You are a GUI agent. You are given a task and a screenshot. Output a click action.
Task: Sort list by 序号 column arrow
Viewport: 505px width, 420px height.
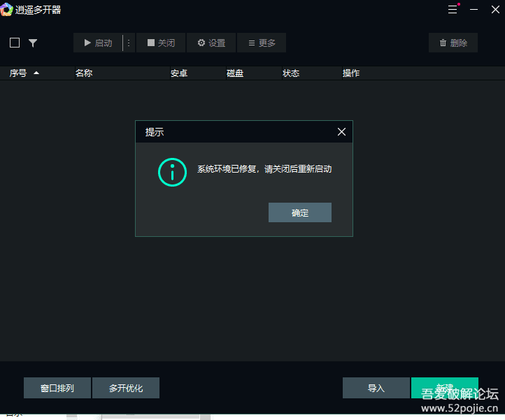36,73
